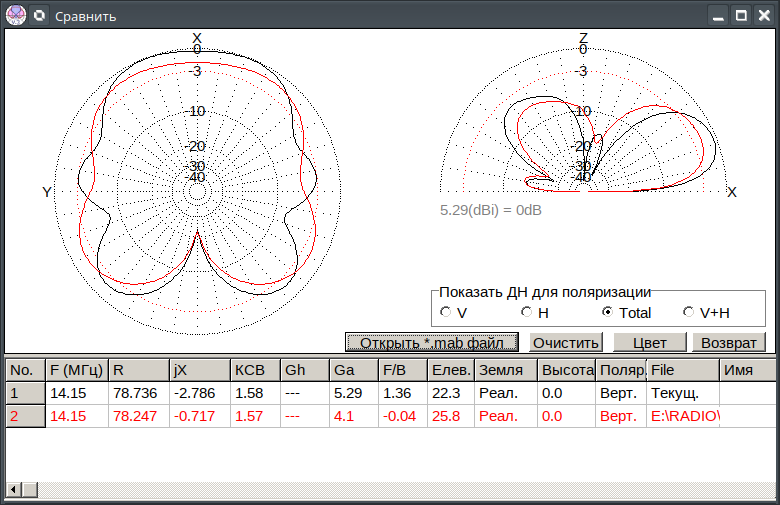Click the application icon in the title bar
The height and width of the screenshot is (505, 780).
pos(15,15)
